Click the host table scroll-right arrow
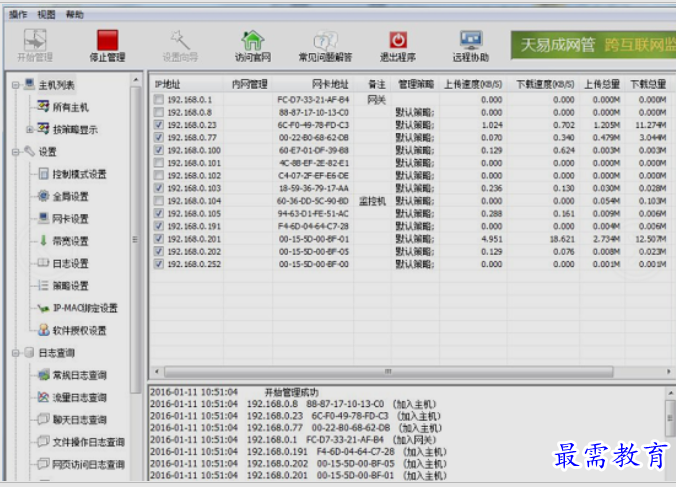 click(669, 371)
